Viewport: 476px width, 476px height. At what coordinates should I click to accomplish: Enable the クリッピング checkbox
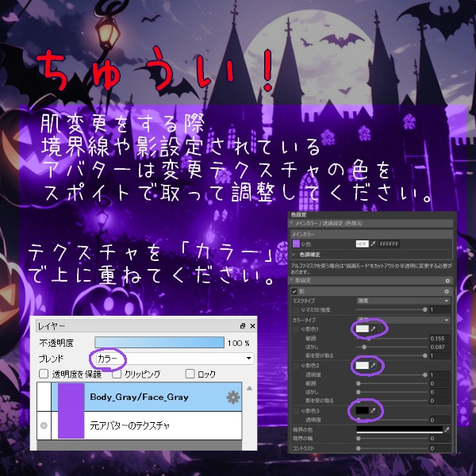click(x=117, y=374)
